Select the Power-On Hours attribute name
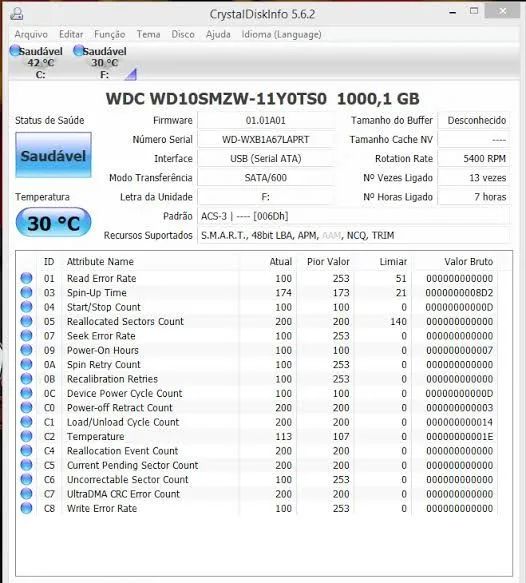526x583 pixels. click(x=103, y=350)
